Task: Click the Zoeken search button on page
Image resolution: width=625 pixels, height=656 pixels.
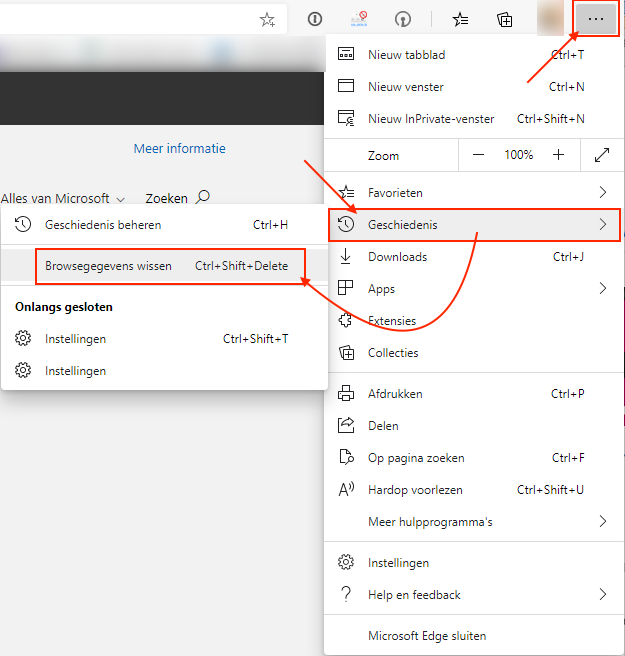Action: point(178,198)
